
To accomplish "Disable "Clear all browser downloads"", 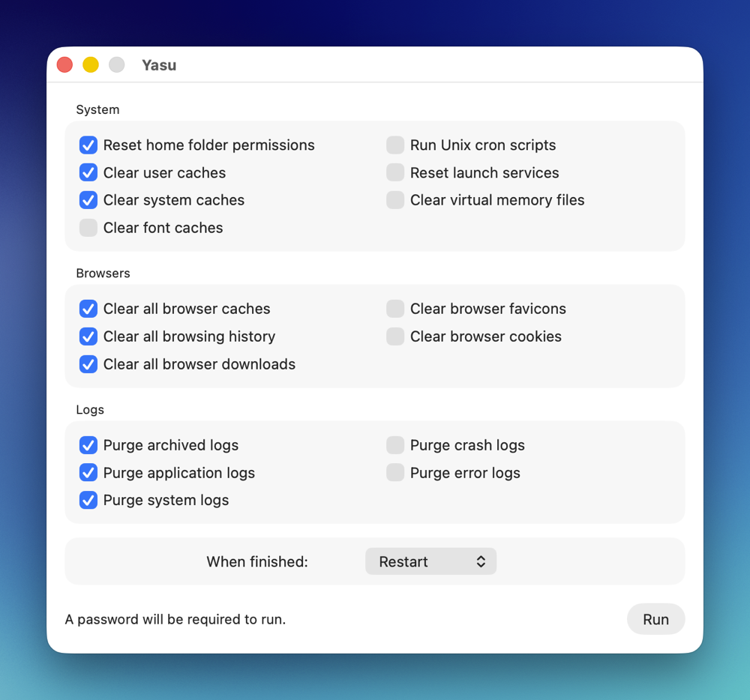I will (x=88, y=363).
